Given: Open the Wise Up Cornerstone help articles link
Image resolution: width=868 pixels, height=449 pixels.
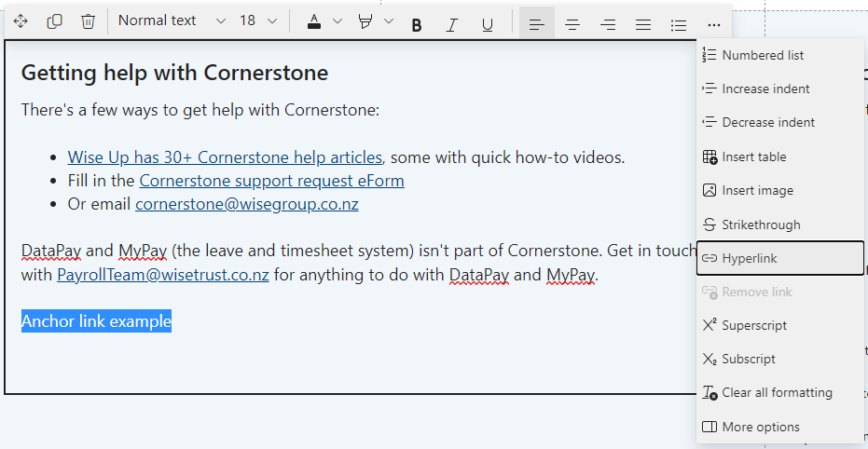Looking at the screenshot, I should tap(225, 157).
